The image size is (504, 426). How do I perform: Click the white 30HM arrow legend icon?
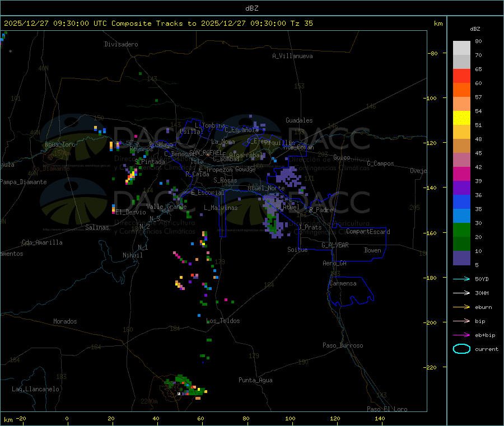(461, 293)
